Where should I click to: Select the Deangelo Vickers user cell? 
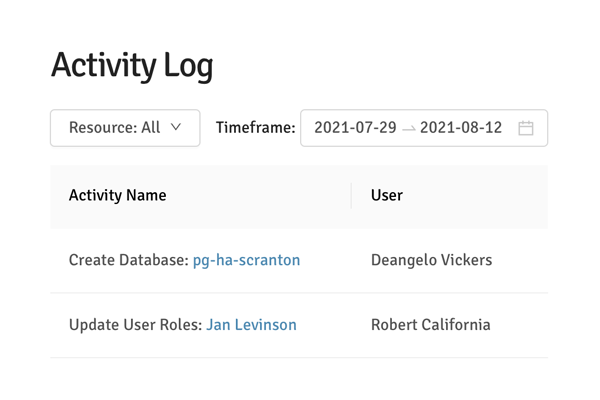coord(431,260)
